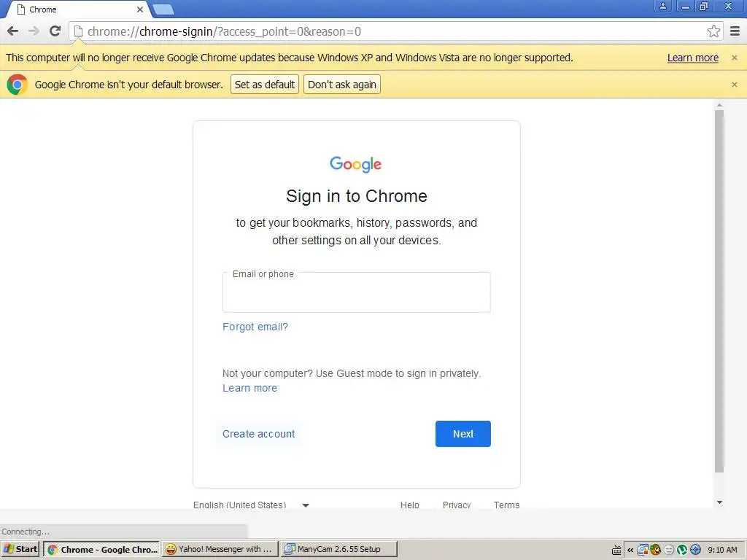Click Learn more in update warning bar
The image size is (747, 560).
click(693, 58)
